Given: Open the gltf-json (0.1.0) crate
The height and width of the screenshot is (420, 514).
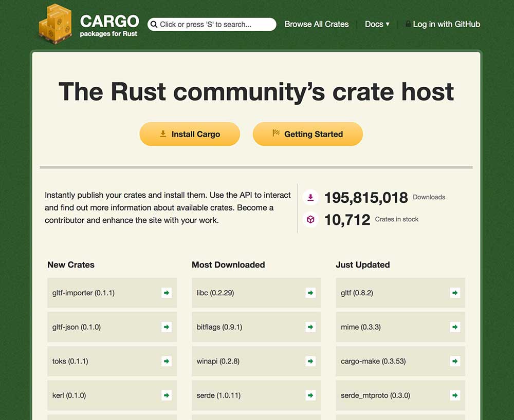Looking at the screenshot, I should point(112,327).
